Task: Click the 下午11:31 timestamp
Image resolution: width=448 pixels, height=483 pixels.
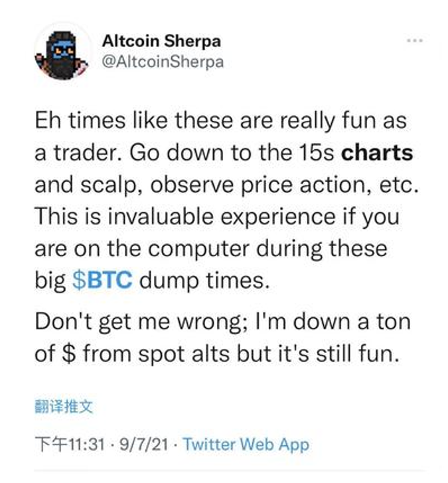Action: (x=70, y=445)
